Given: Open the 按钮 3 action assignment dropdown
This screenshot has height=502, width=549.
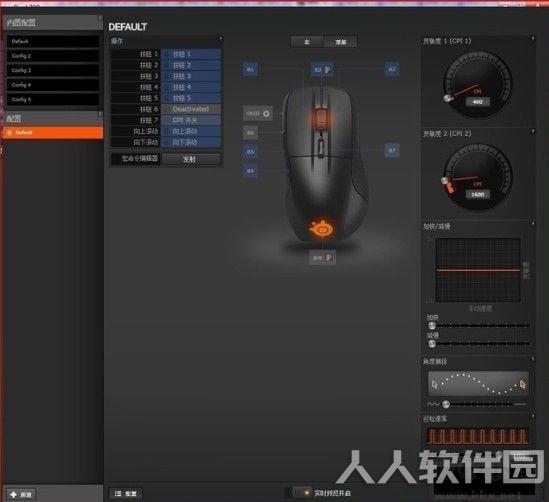Looking at the screenshot, I should coord(191,76).
